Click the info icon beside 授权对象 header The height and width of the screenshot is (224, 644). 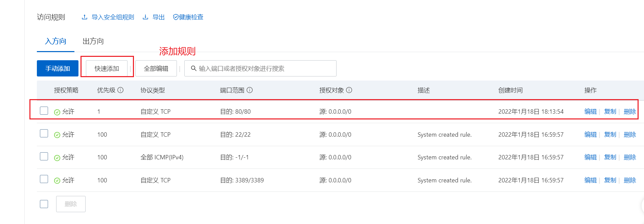coord(349,90)
